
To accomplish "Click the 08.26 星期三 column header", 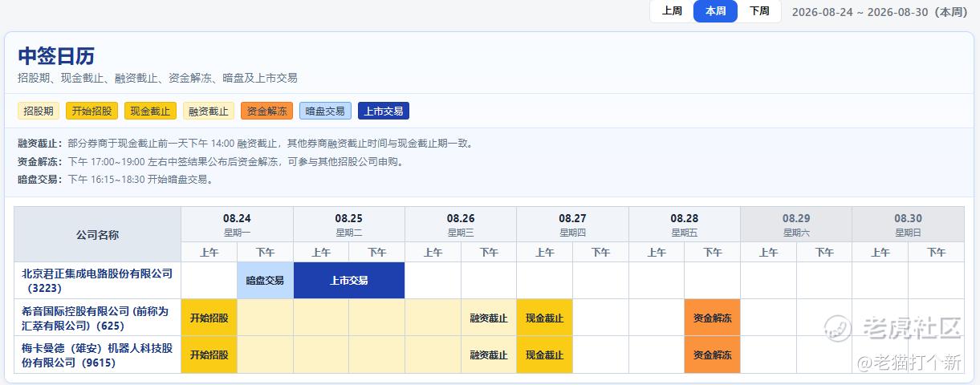I will coord(461,225).
